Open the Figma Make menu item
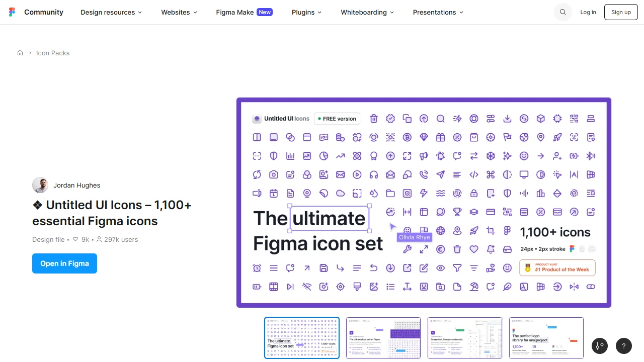The width and height of the screenshot is (644, 362). [x=234, y=12]
